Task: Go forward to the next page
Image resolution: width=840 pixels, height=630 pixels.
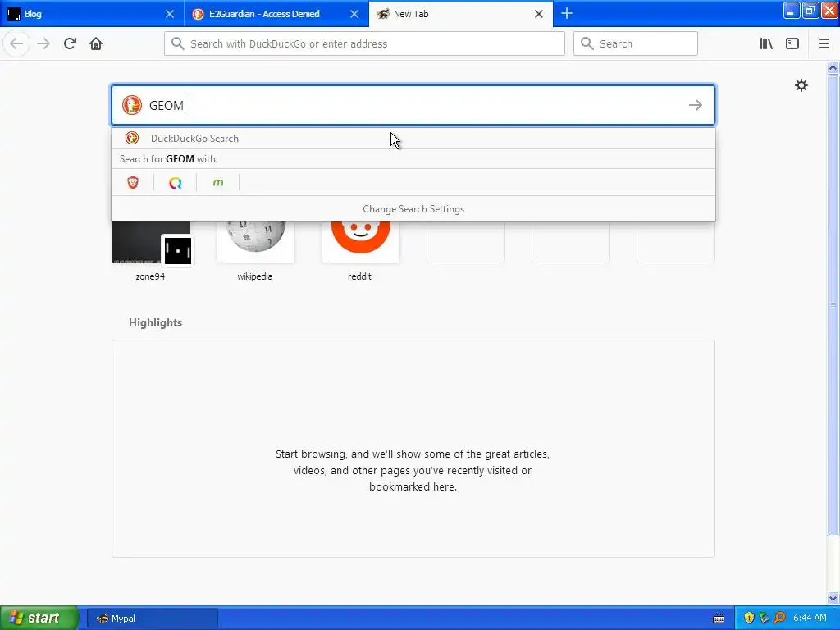Action: [x=43, y=43]
